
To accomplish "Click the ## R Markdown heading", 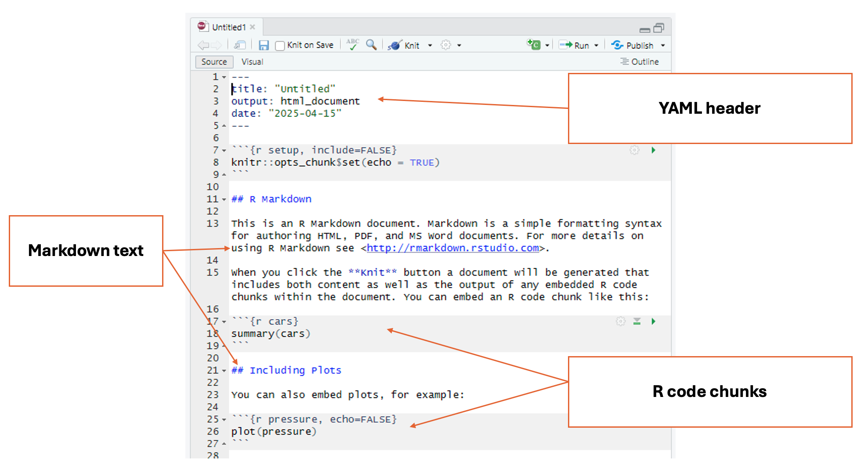I will click(271, 199).
